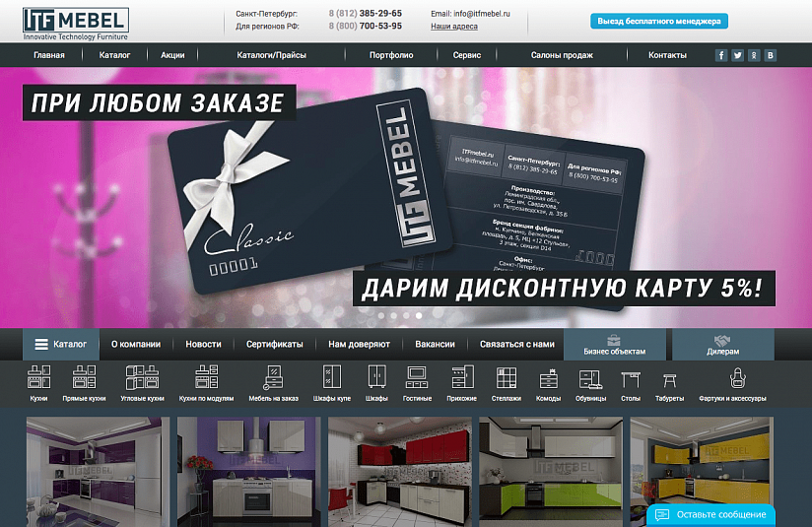This screenshot has width=812, height=527.
Task: Open the Наши адреса link
Action: click(x=454, y=27)
